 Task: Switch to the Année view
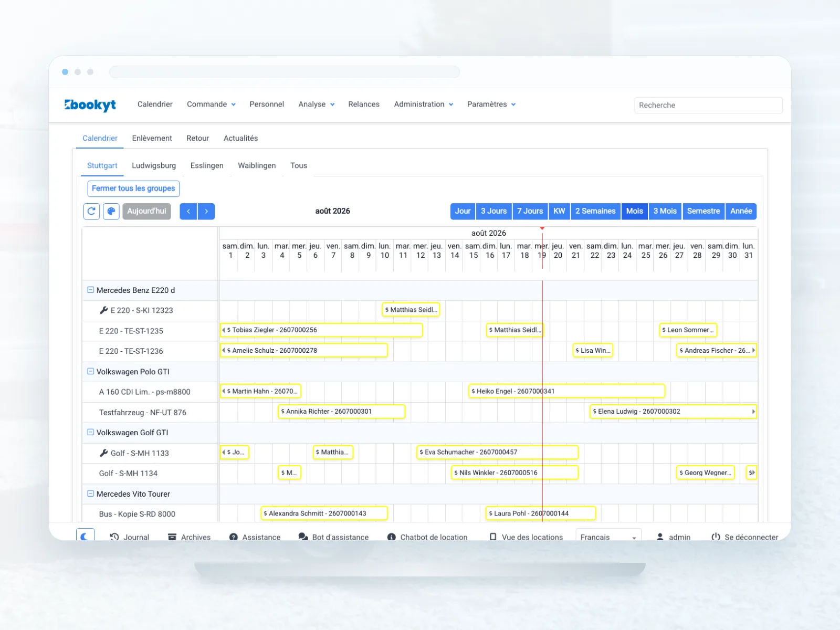[741, 211]
